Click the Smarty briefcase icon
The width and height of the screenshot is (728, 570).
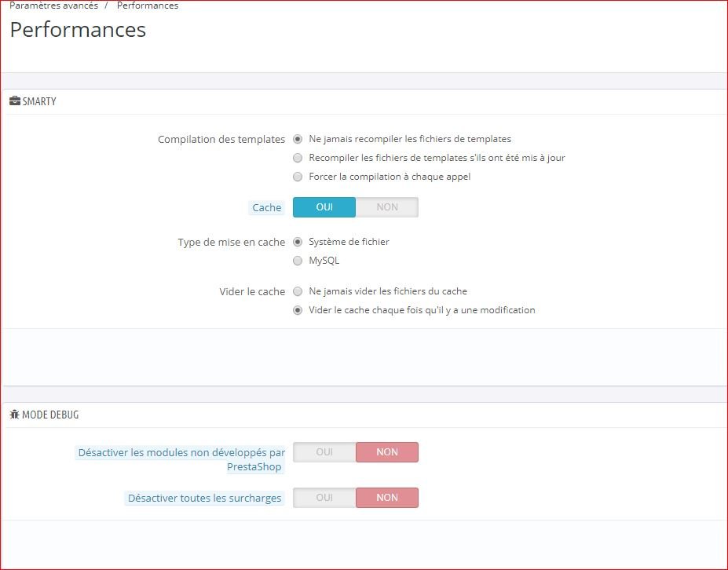click(x=15, y=100)
